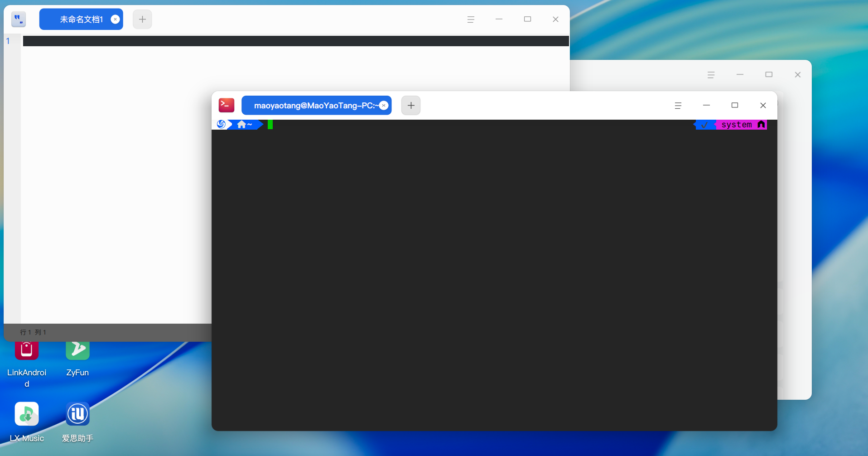Select the 未命名文档1 tab
Viewport: 868px width, 456px height.
tap(81, 19)
